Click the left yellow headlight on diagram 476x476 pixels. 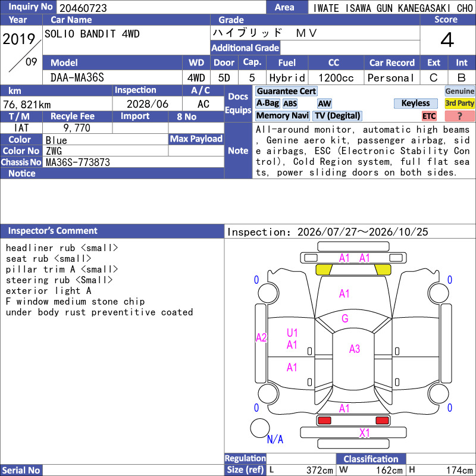point(324,270)
